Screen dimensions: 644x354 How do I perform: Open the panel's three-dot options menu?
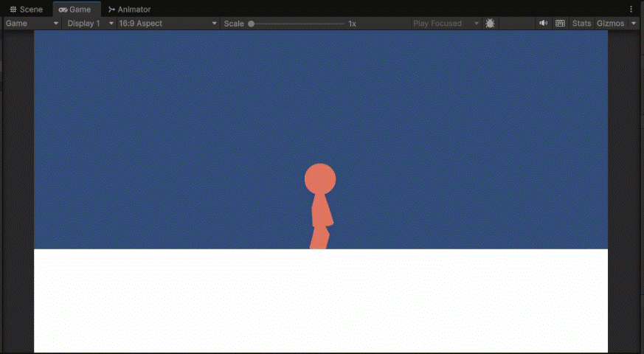click(x=631, y=10)
